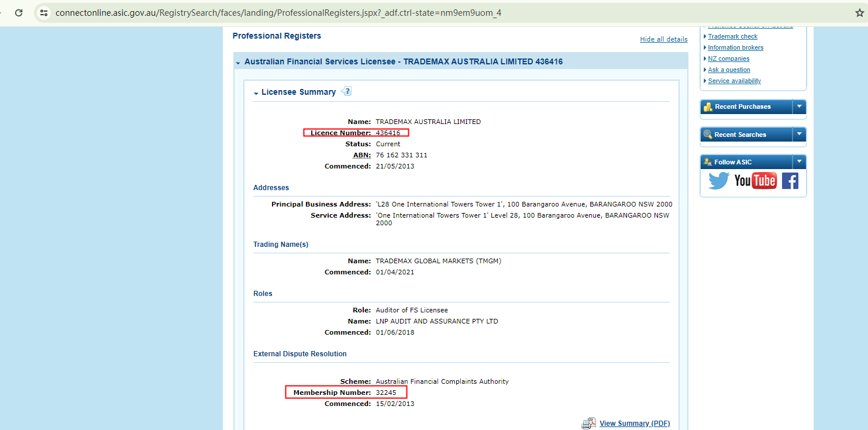This screenshot has width=868, height=430.
Task: Expand the Recent Searches dropdown arrow
Action: (799, 135)
